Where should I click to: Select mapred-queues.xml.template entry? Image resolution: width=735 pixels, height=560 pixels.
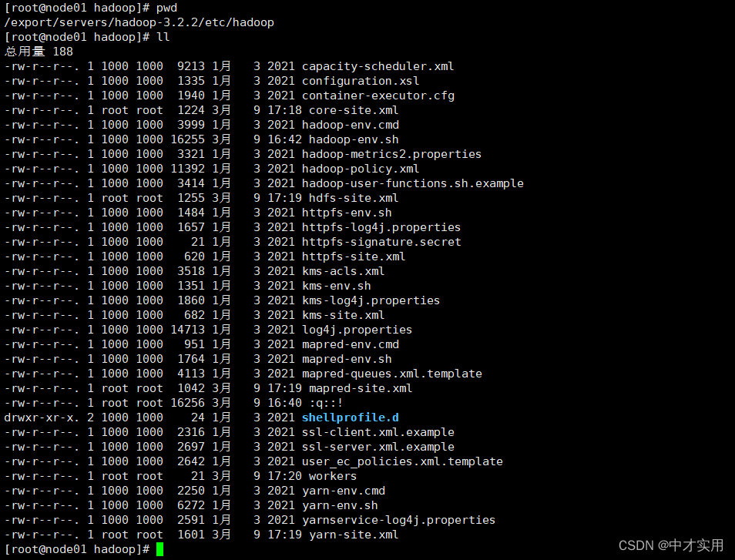392,374
